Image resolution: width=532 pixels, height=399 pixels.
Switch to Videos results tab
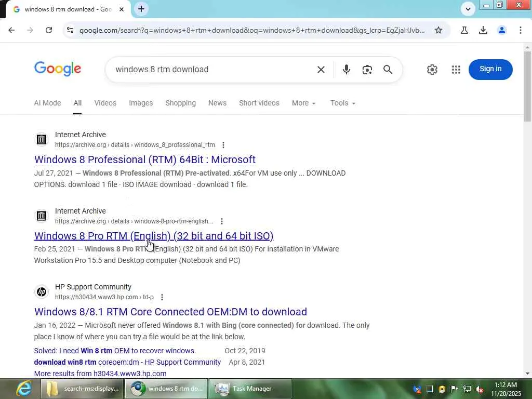tap(105, 103)
